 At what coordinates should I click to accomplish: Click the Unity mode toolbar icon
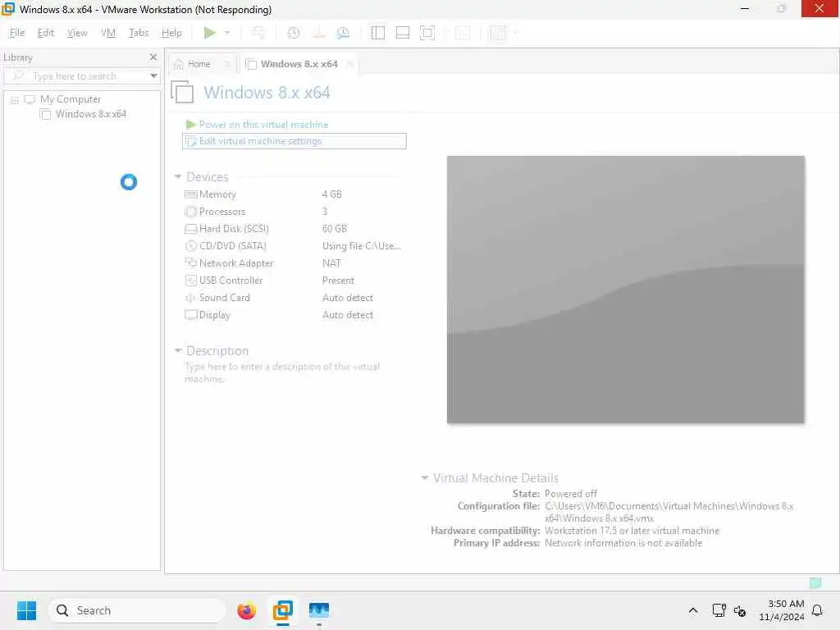click(x=463, y=33)
